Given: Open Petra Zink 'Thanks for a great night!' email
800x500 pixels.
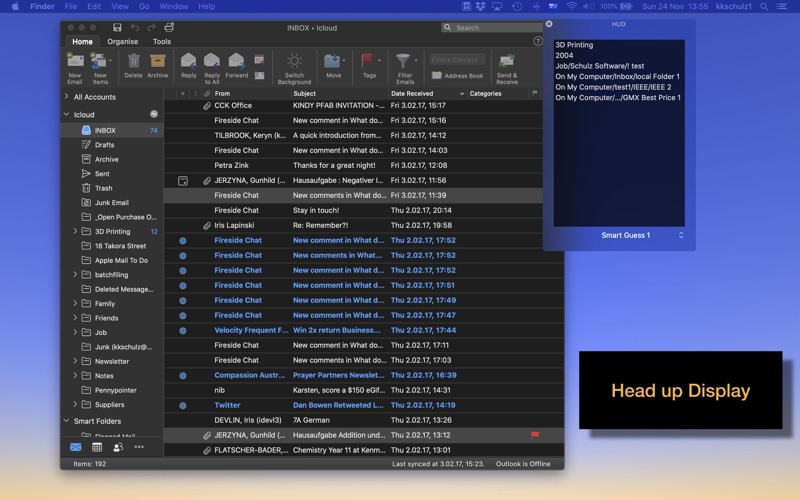Looking at the screenshot, I should coord(353,165).
